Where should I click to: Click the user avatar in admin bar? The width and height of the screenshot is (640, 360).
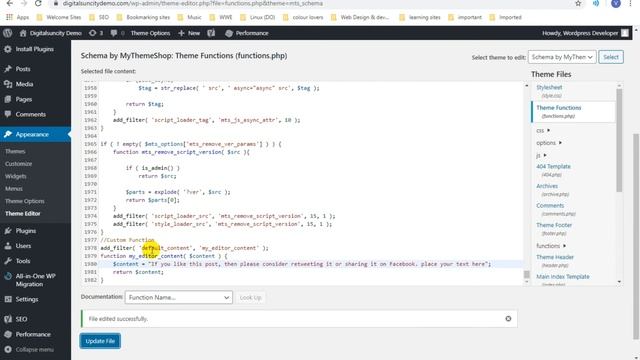pyautogui.click(x=625, y=33)
